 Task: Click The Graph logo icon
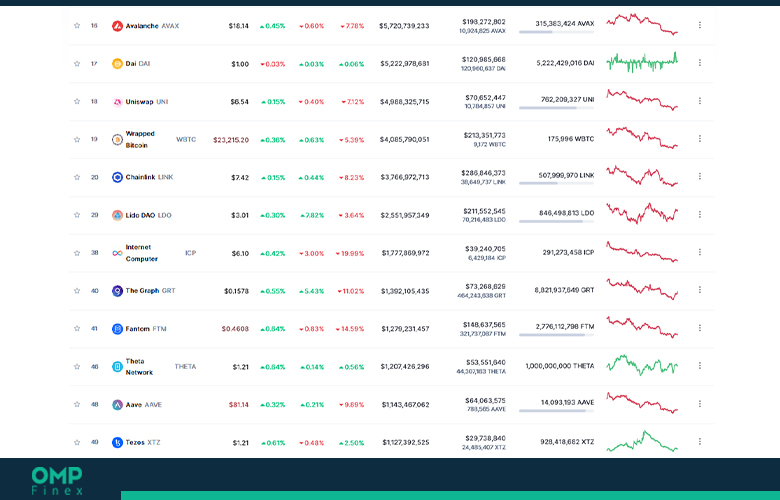coord(117,291)
